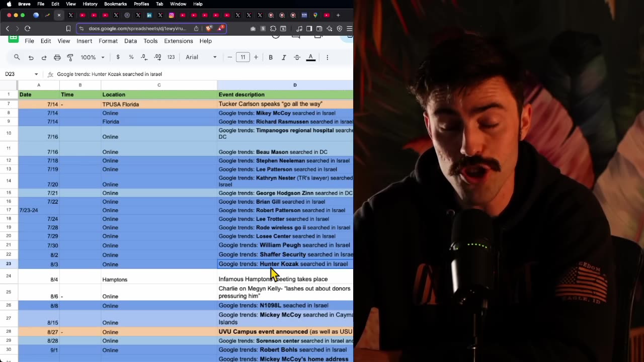Open the Sheets Insert menu
The image size is (644, 362).
pos(84,41)
